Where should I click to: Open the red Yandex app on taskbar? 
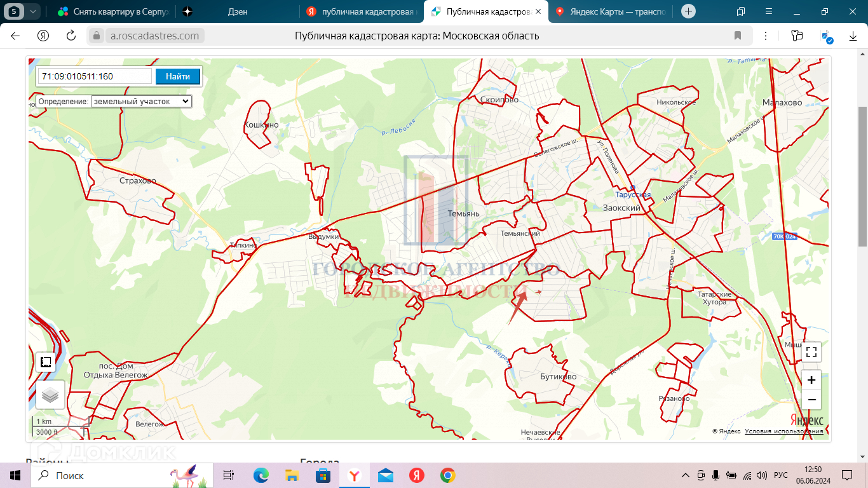pyautogui.click(x=417, y=475)
